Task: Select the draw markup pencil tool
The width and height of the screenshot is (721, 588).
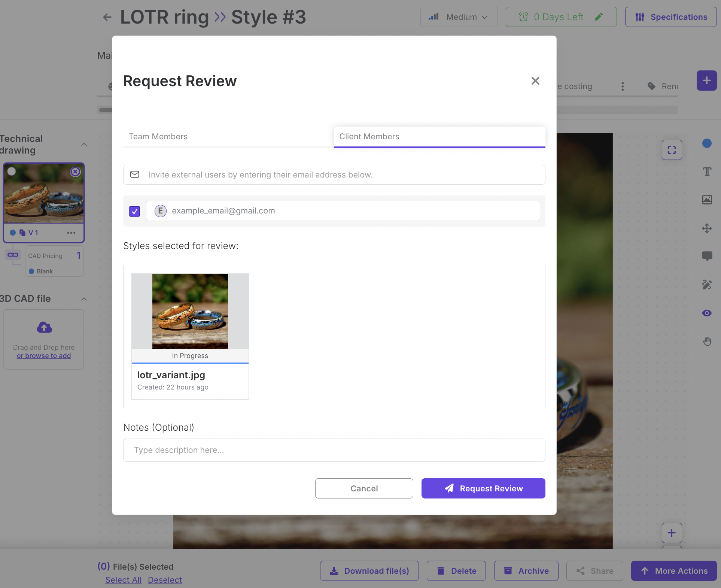Action: pos(707,285)
